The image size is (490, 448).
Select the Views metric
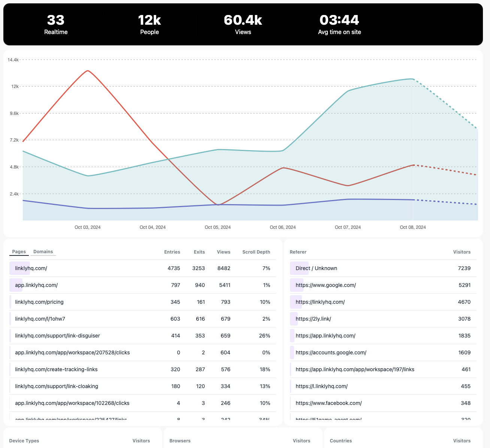click(x=243, y=24)
